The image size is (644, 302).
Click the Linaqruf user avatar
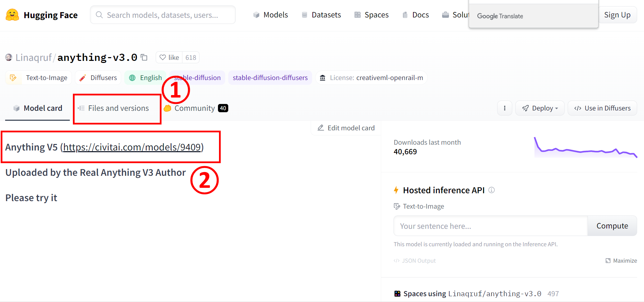pyautogui.click(x=9, y=57)
